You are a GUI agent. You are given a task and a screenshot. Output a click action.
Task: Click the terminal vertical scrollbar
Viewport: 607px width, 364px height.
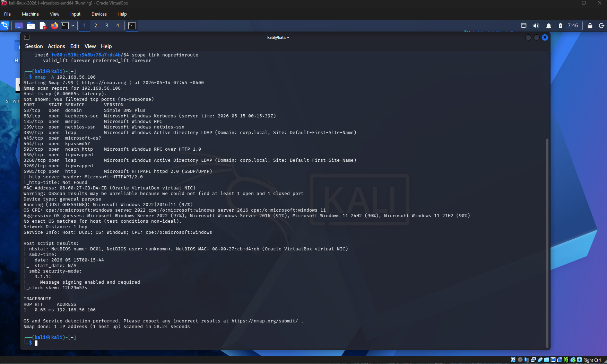(x=547, y=242)
